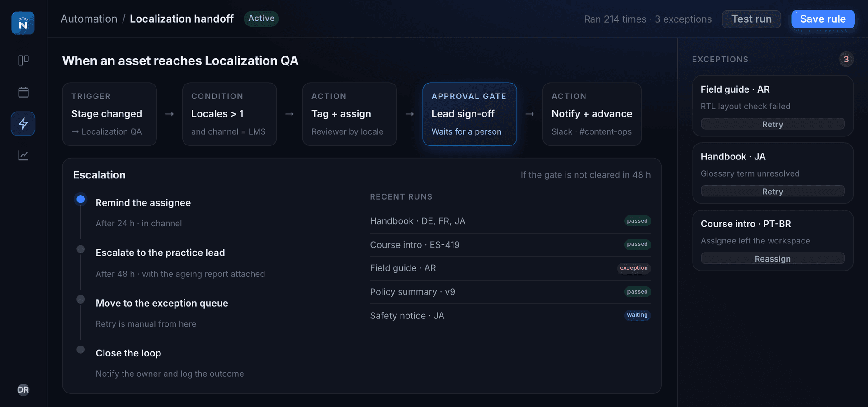The image size is (868, 407).
Task: Click the Course intro · PT-BR exception title
Action: tap(746, 224)
